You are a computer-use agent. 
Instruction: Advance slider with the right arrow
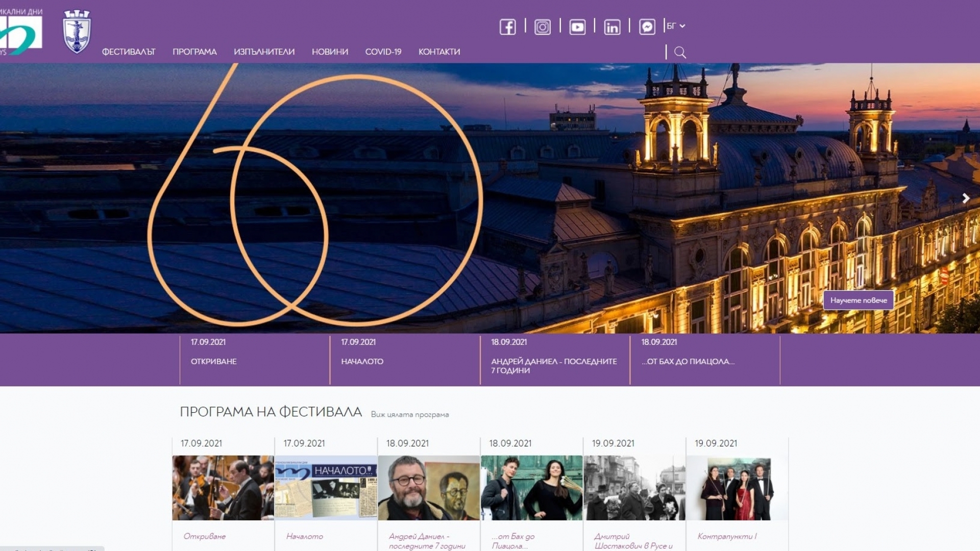point(965,198)
